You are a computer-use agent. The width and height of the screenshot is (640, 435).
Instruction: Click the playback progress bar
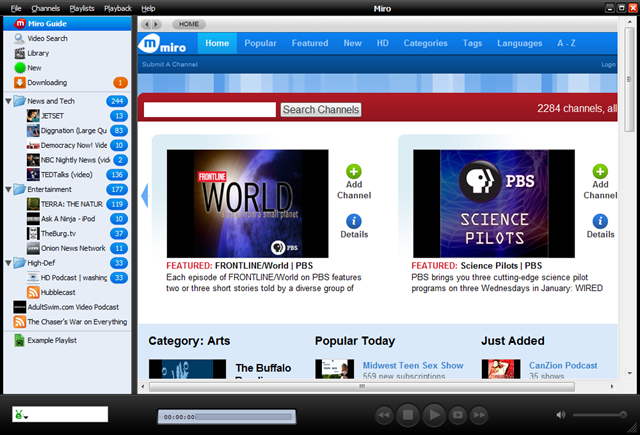(244, 417)
